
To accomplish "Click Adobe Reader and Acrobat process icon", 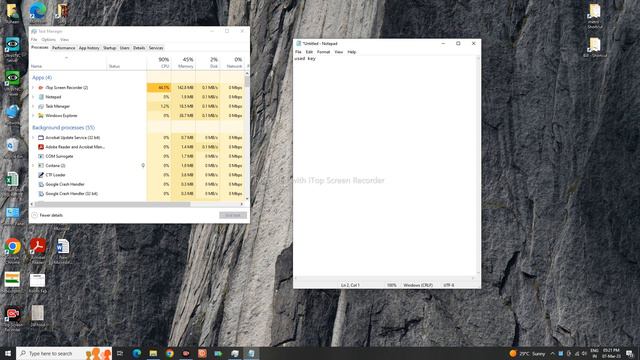I will pyautogui.click(x=41, y=147).
